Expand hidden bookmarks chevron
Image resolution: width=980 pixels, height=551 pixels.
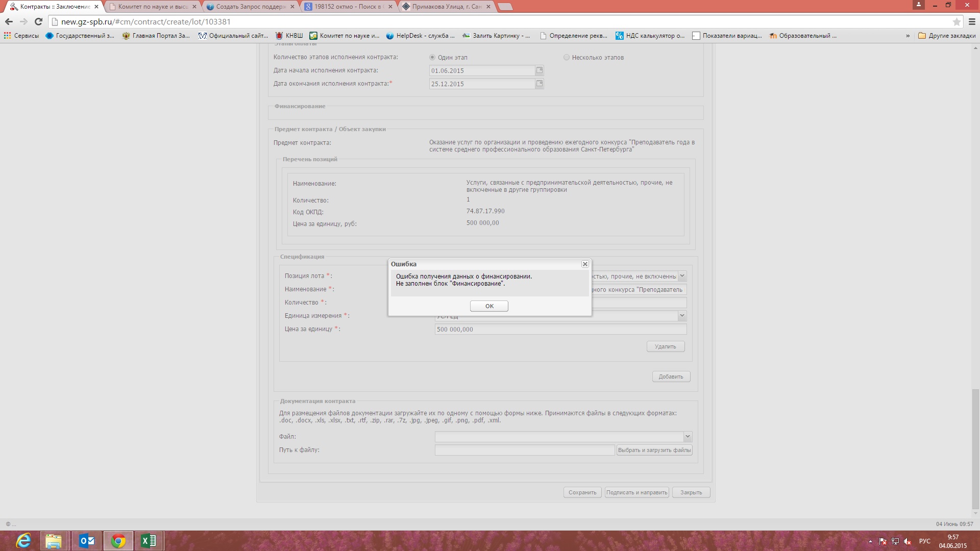pyautogui.click(x=908, y=36)
